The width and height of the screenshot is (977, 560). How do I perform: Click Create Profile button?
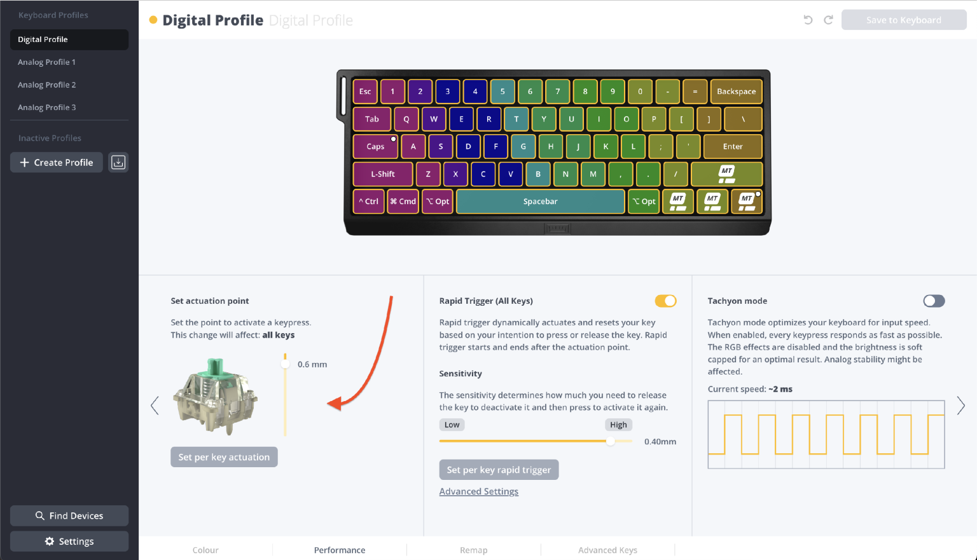click(57, 162)
